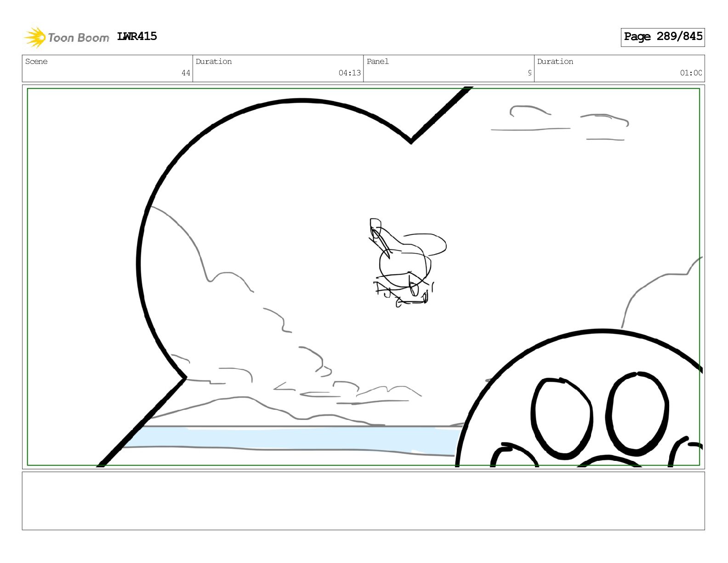Click the right eye of the round character

coord(637,414)
